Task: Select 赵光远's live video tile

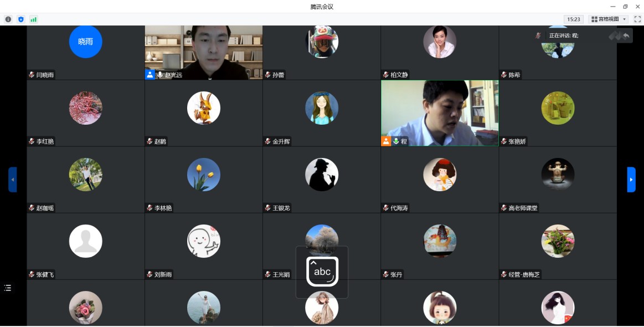Action: click(204, 53)
